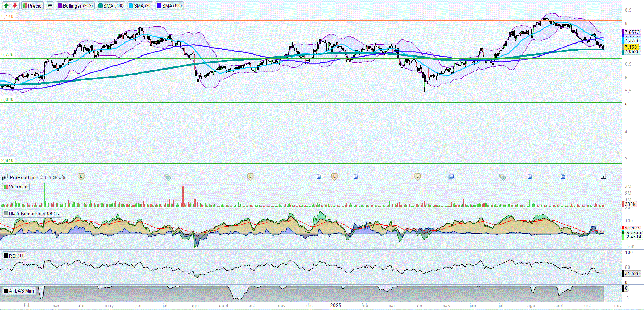The image size is (644, 310).
Task: Open the Precio settings button
Action: [x=33, y=6]
